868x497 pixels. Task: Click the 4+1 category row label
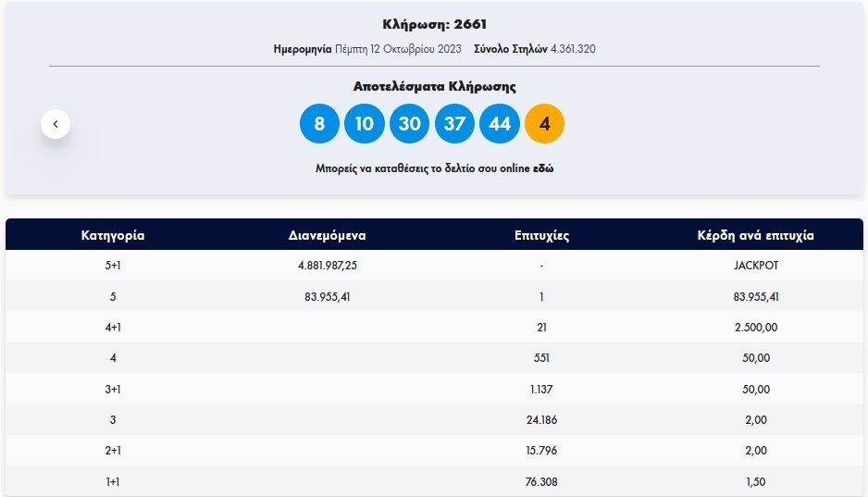click(112, 328)
